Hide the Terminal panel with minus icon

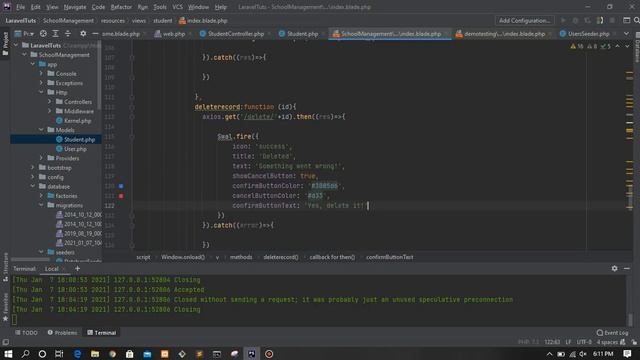627,269
